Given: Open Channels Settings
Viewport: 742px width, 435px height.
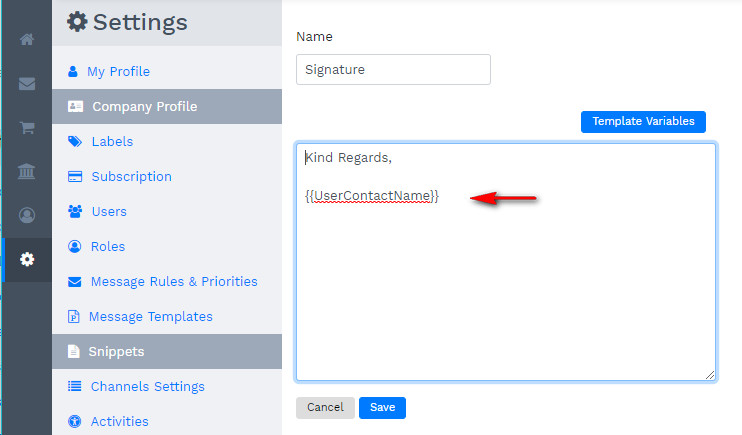Looking at the screenshot, I should (x=147, y=387).
